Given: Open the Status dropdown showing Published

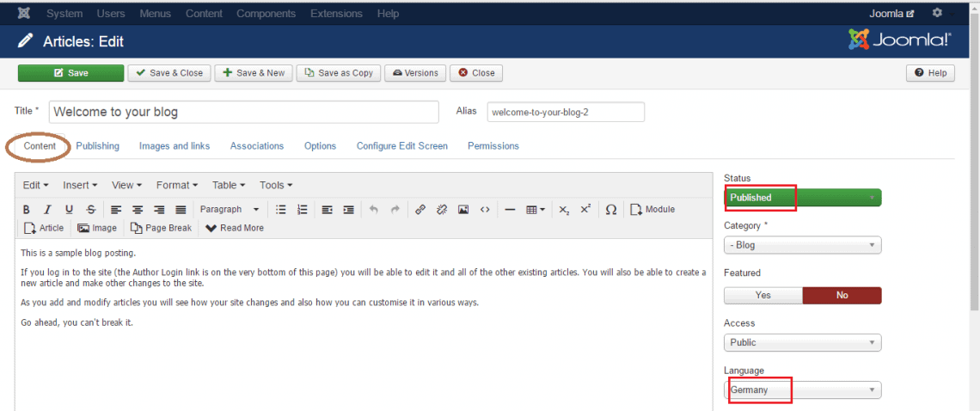Looking at the screenshot, I should click(802, 198).
